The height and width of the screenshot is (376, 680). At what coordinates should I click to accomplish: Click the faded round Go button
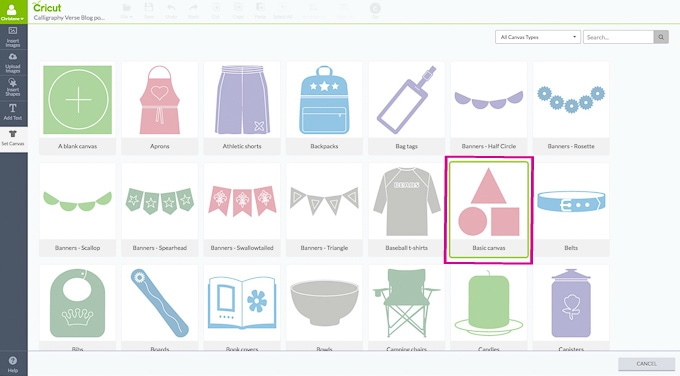[375, 10]
